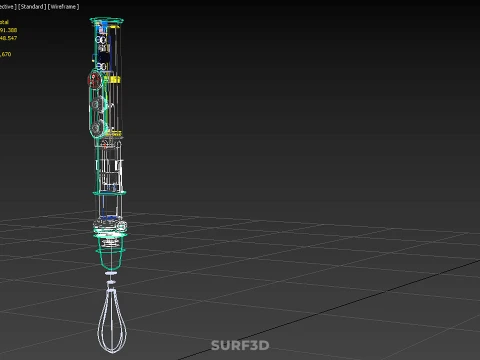
Task: Select the teal top cap ring of the mixer
Action: (107, 21)
